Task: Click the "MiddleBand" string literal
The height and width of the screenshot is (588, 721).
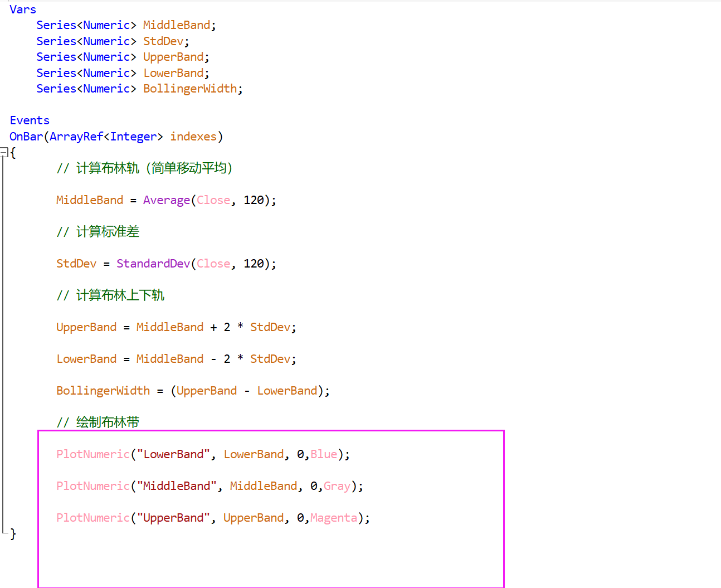Action: click(x=177, y=486)
